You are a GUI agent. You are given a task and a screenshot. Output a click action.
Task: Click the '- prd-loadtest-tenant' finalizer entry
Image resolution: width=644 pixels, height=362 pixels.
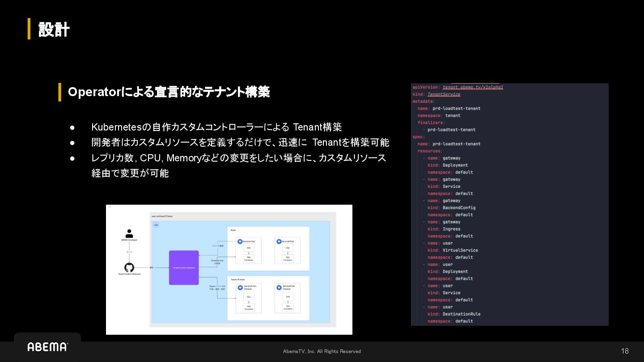pos(449,130)
